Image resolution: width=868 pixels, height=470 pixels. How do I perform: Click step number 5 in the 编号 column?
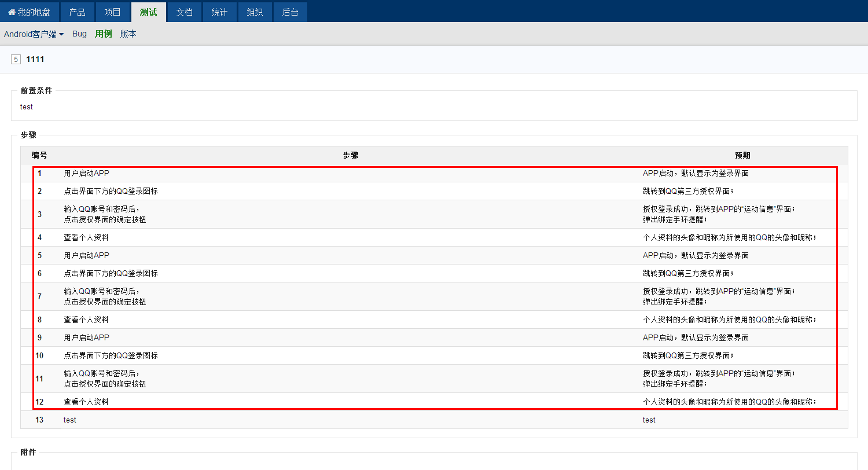click(x=39, y=255)
